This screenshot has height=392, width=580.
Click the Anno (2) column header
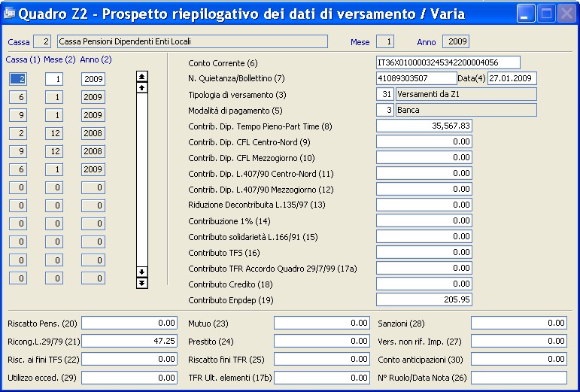96,59
